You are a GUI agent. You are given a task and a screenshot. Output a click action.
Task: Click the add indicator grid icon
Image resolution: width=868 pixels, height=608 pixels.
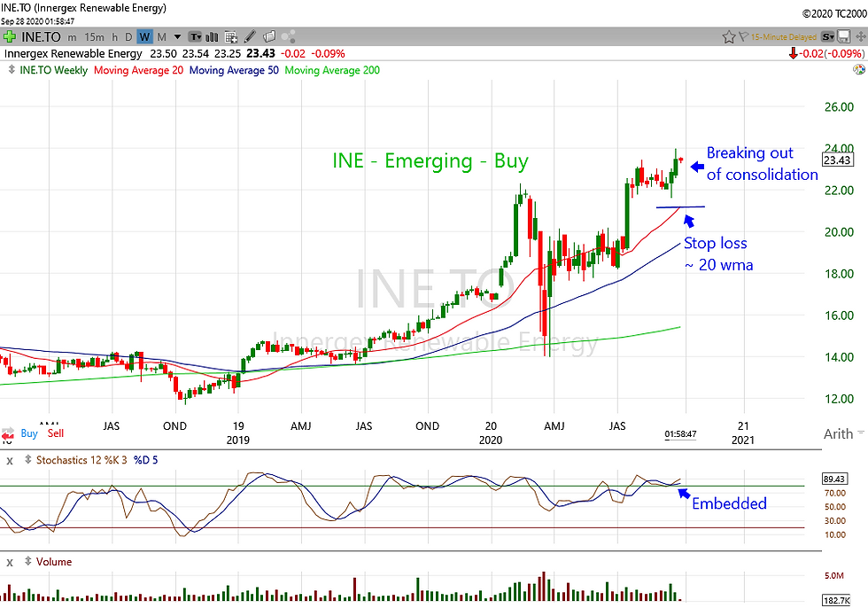(231, 37)
